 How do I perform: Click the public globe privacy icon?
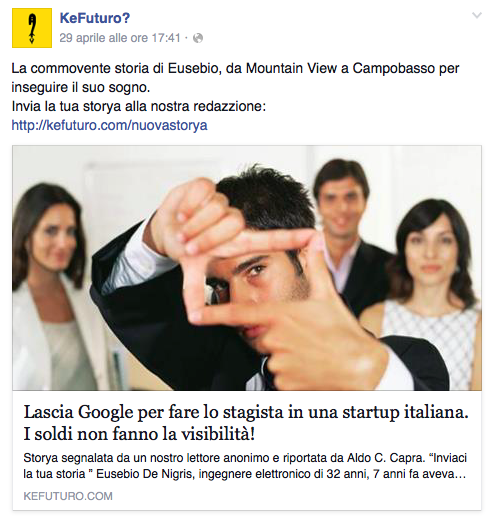(x=198, y=38)
